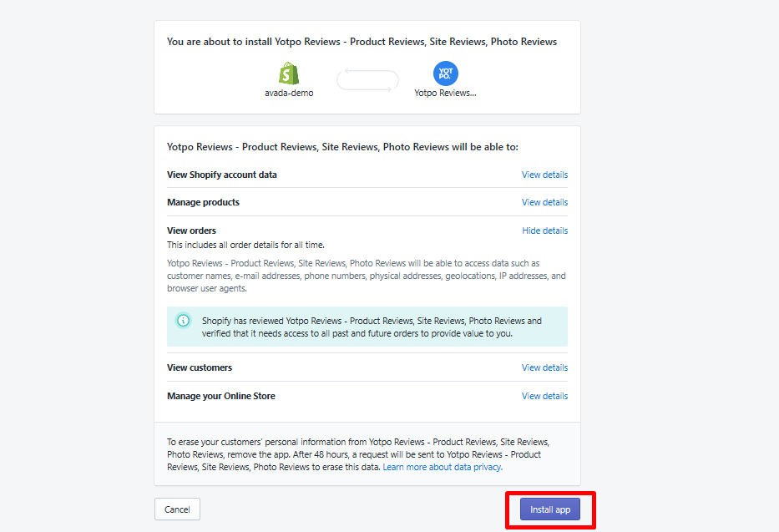Click the avada-demo store name
Viewport: 779px width, 532px height.
[x=289, y=93]
